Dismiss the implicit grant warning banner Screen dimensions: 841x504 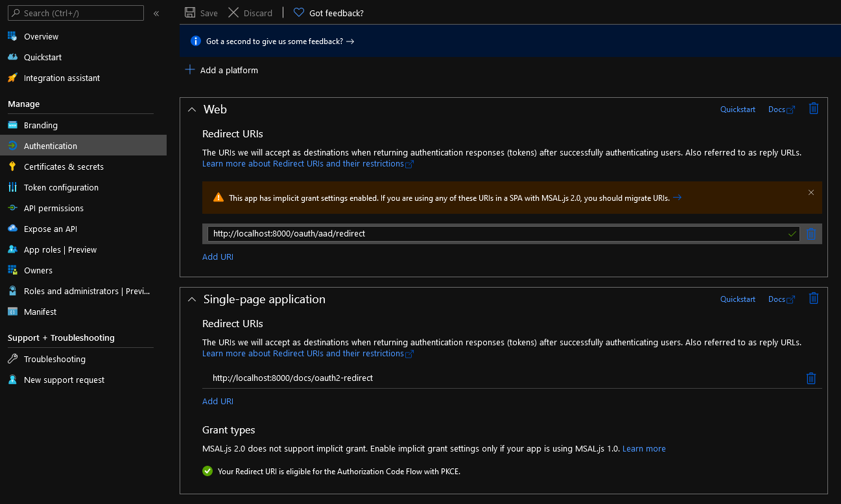click(x=811, y=192)
